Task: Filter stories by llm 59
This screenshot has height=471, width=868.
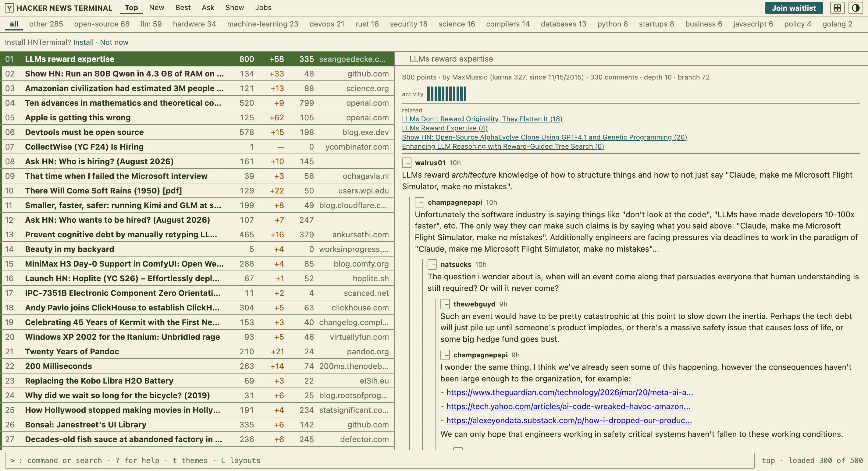Action: 151,24
